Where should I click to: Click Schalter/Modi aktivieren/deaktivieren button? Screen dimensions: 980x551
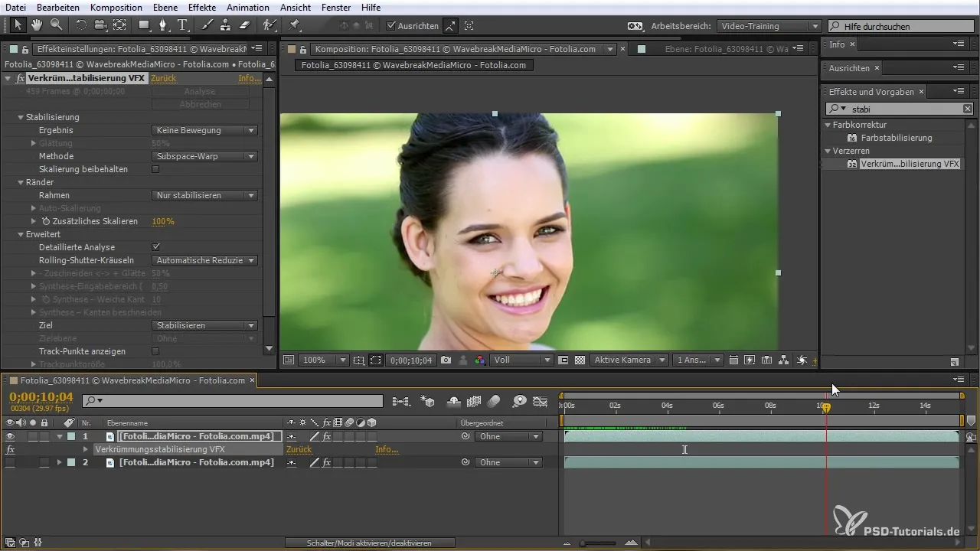[370, 543]
